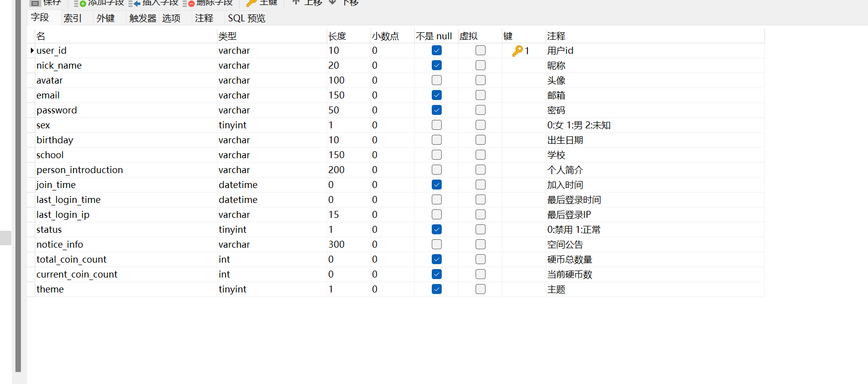Select the person_introduction field name cell
The height and width of the screenshot is (384, 868).
pyautogui.click(x=80, y=170)
